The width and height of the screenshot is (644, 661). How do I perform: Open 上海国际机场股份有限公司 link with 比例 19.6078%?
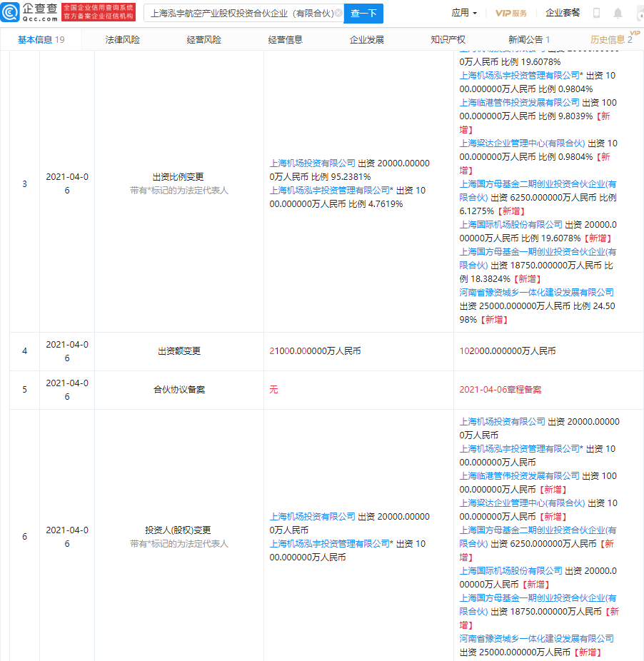point(510,225)
